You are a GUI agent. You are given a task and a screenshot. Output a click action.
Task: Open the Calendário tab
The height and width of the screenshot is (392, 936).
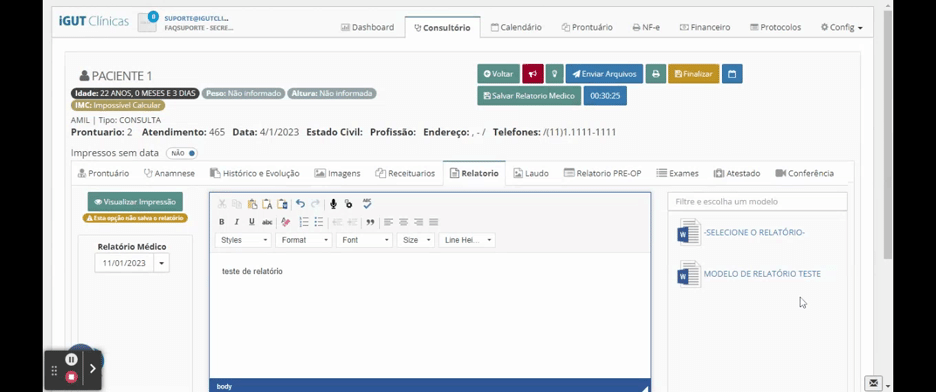pyautogui.click(x=516, y=27)
